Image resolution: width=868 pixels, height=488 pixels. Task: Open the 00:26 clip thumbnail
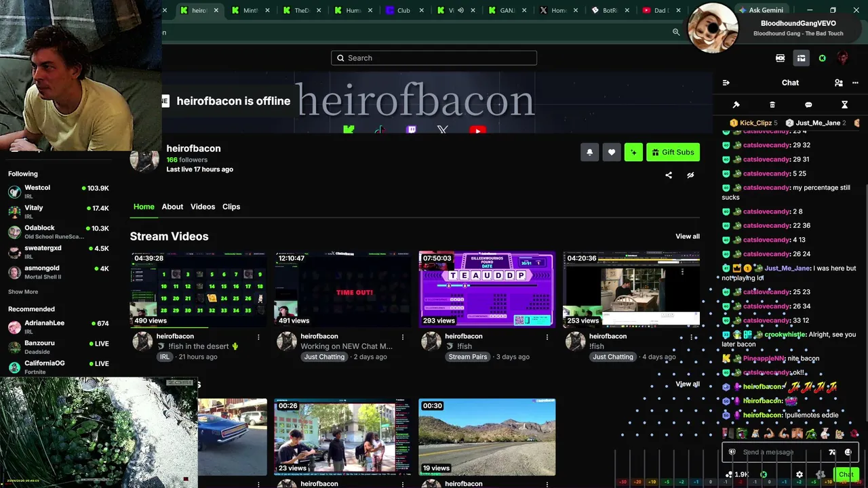(342, 437)
